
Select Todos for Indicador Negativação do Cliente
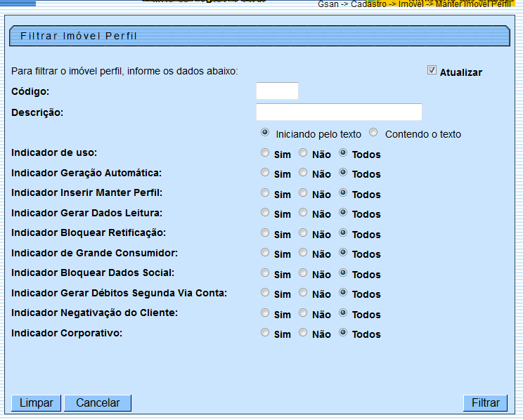[x=343, y=313]
